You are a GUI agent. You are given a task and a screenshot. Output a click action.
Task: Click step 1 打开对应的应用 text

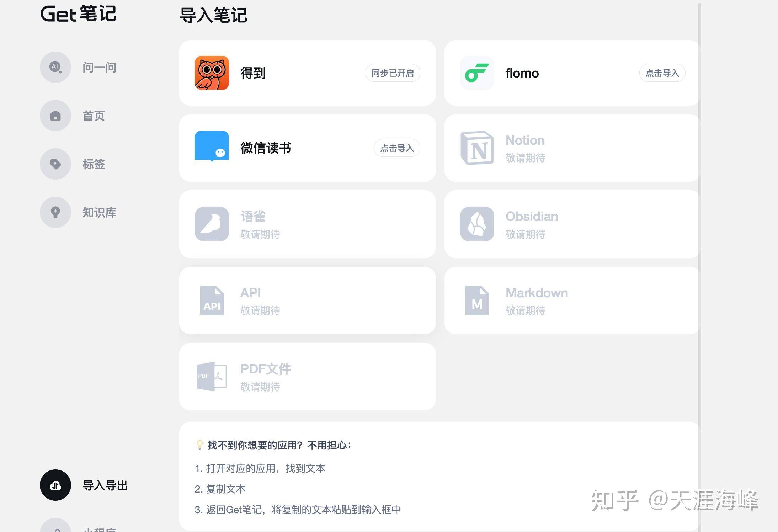260,468
